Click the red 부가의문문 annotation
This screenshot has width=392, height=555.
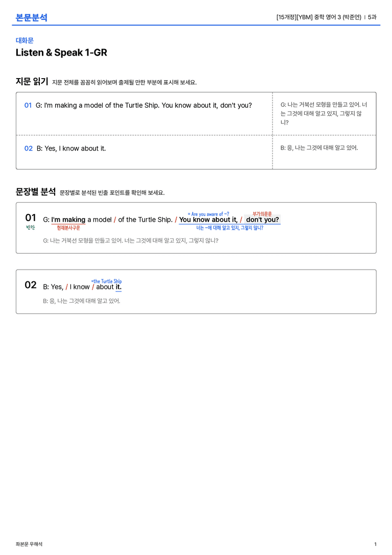tap(262, 214)
